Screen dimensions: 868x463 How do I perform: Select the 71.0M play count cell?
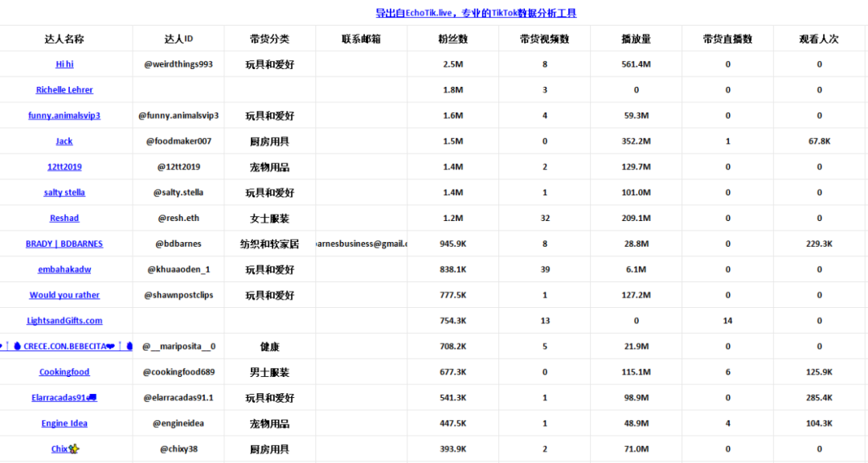pos(636,449)
